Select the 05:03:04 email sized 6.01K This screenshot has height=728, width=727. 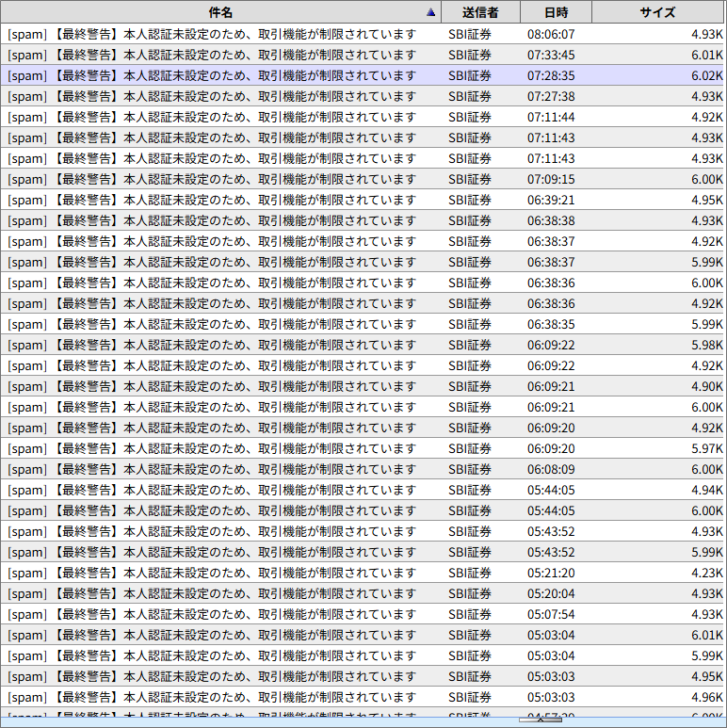point(363,635)
